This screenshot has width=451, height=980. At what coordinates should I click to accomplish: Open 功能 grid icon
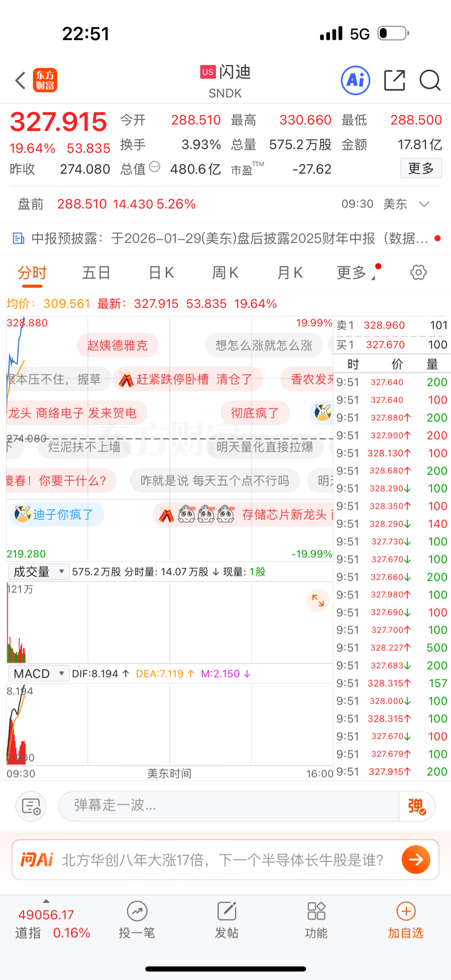pyautogui.click(x=316, y=911)
